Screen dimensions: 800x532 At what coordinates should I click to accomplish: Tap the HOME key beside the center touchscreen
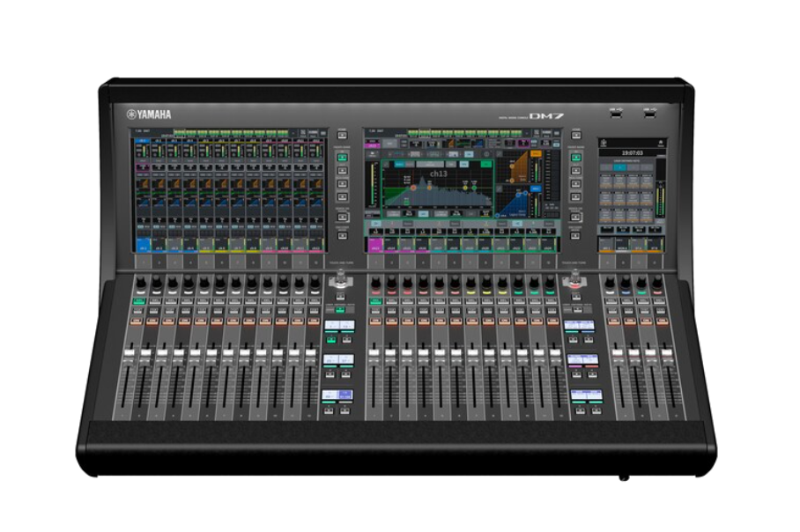pyautogui.click(x=576, y=135)
